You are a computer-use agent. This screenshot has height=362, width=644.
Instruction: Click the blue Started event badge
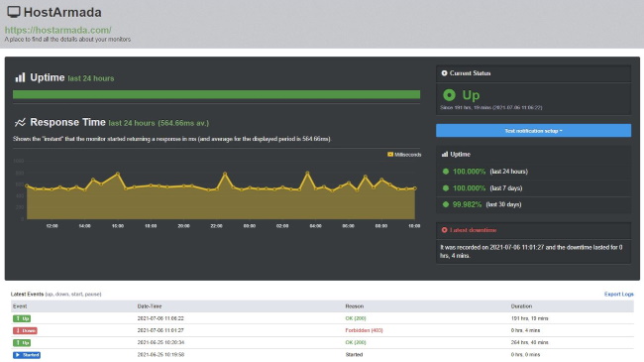[x=27, y=355]
